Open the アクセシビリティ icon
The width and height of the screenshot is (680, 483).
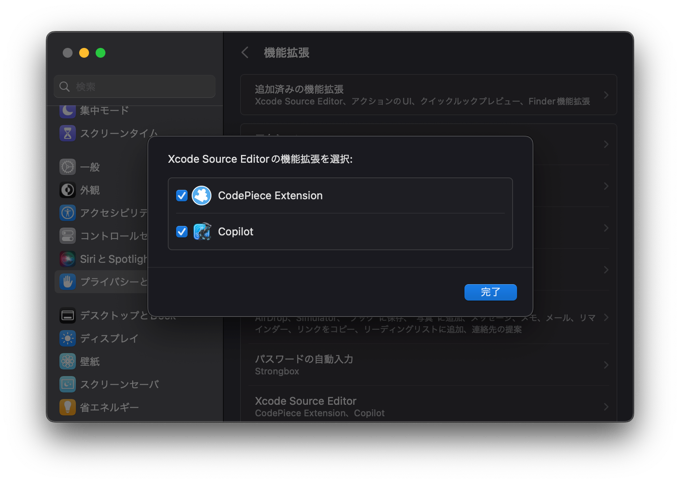click(x=67, y=213)
